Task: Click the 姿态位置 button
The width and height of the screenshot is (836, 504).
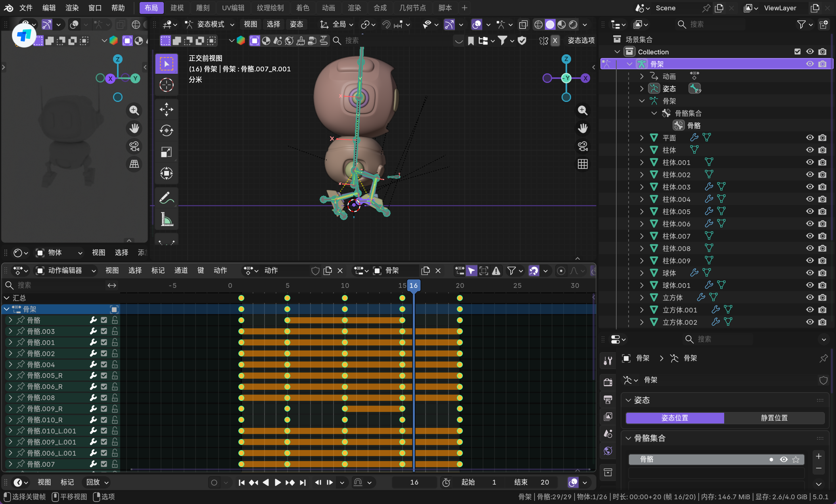Action: (x=675, y=418)
